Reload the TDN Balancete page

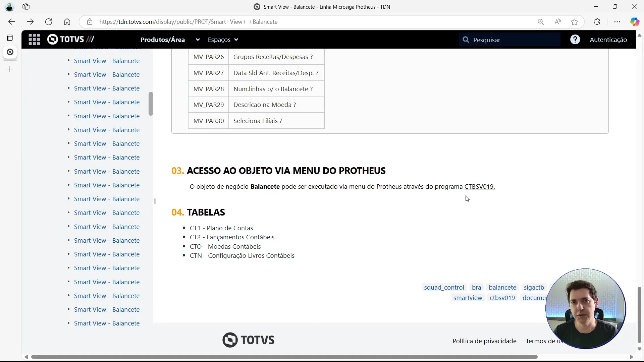49,22
